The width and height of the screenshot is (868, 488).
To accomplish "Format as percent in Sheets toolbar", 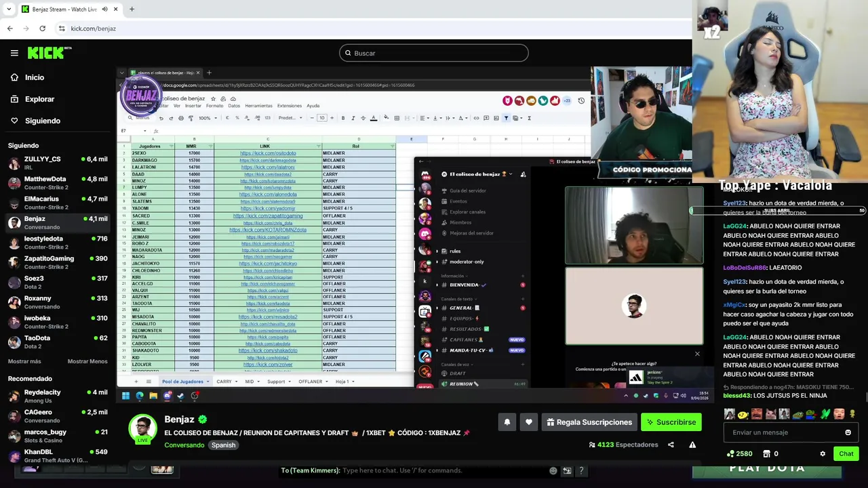I will (237, 118).
